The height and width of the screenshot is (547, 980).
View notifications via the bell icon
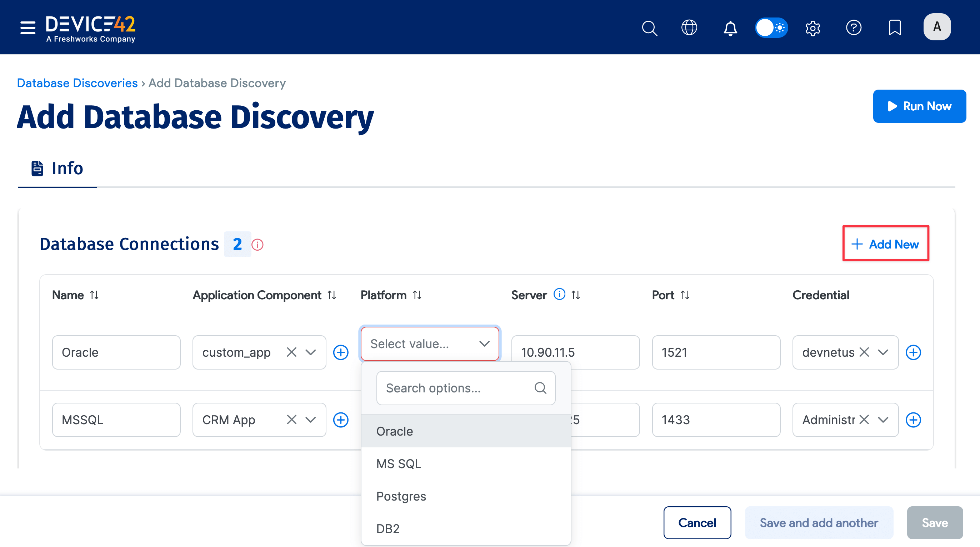[x=730, y=28]
